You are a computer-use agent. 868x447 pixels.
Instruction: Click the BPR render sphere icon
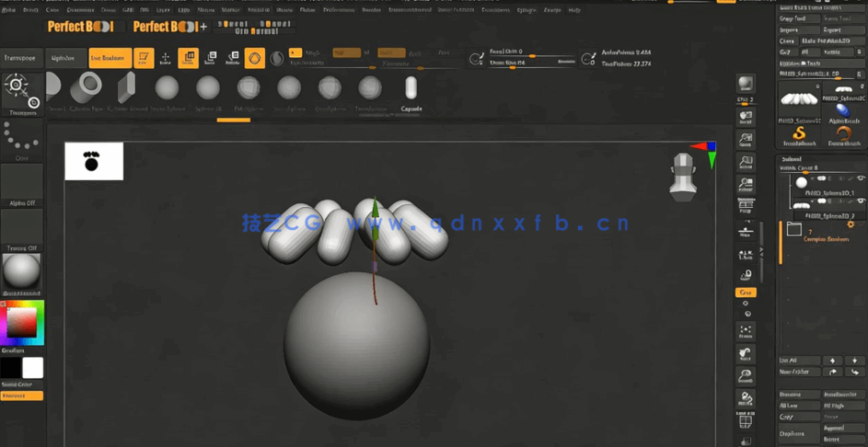[x=746, y=85]
